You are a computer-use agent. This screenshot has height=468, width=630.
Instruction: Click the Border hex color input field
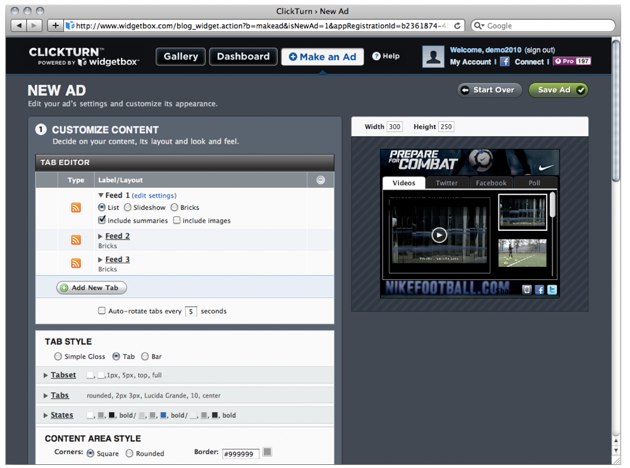[x=240, y=454]
